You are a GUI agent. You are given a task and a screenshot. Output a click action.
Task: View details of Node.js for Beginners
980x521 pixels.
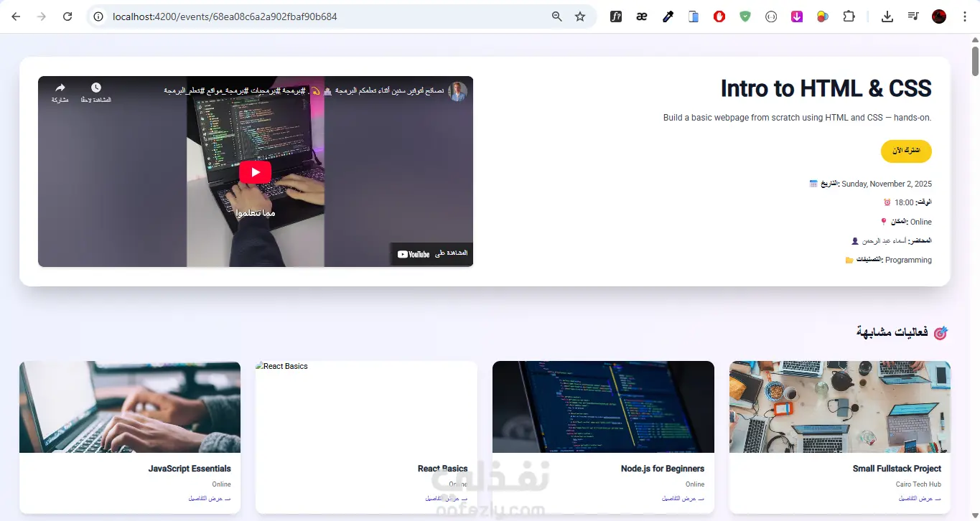(x=683, y=499)
